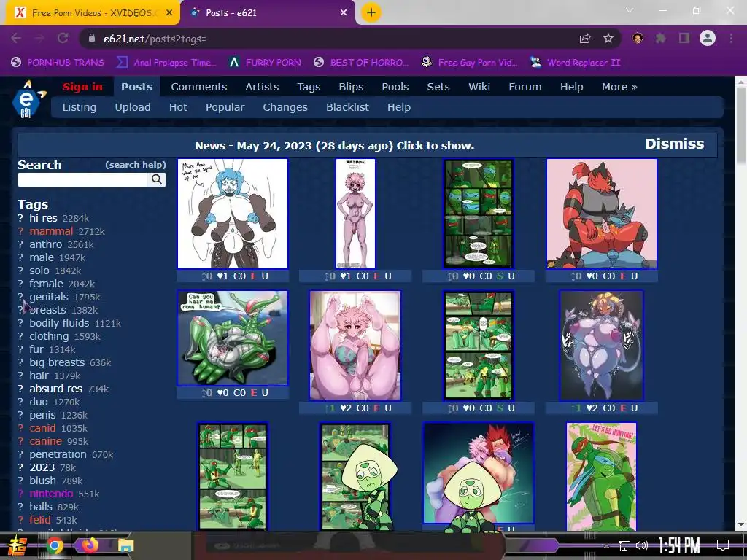
Task: Click the taskbar clock showing 1:54 PM
Action: coord(679,545)
